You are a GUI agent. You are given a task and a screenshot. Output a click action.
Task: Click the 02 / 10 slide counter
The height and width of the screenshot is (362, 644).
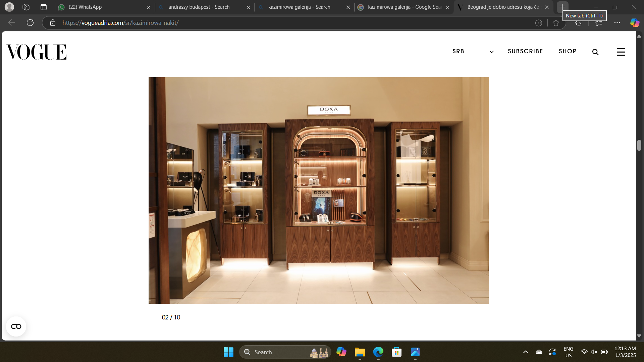pyautogui.click(x=171, y=317)
